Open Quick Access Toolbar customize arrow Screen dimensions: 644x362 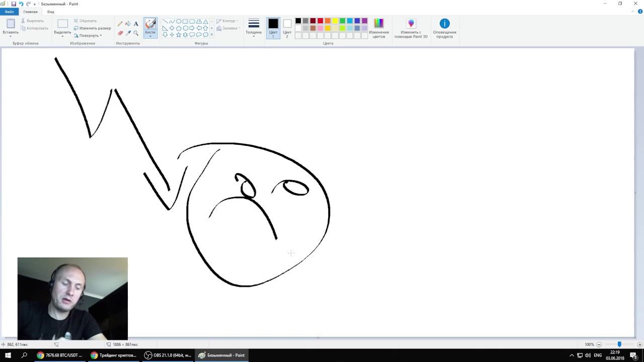[x=35, y=4]
